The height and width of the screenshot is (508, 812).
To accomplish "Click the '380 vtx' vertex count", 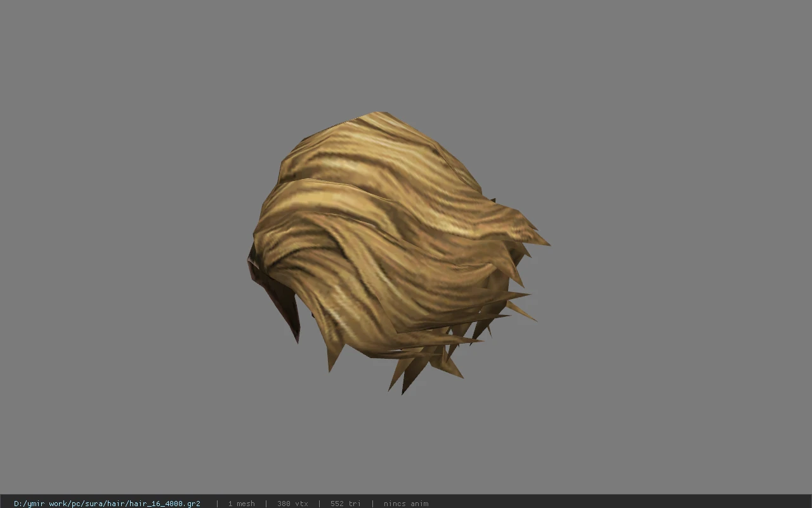I will point(292,504).
